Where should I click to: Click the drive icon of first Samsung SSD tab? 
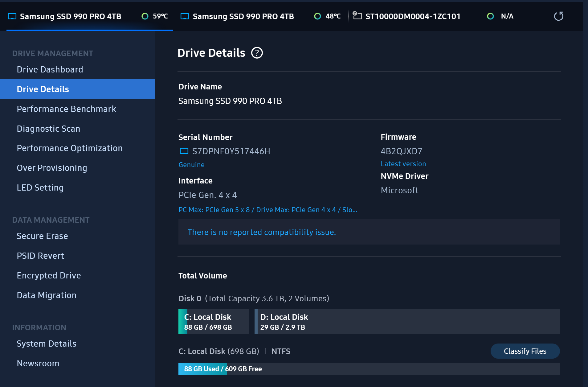point(12,16)
